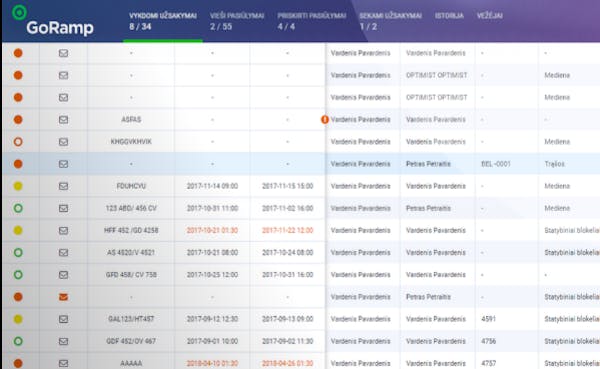Screen dimensions: 600x369
Task: Switch to the Vykdomi užsakymai tab
Action: pos(163,21)
